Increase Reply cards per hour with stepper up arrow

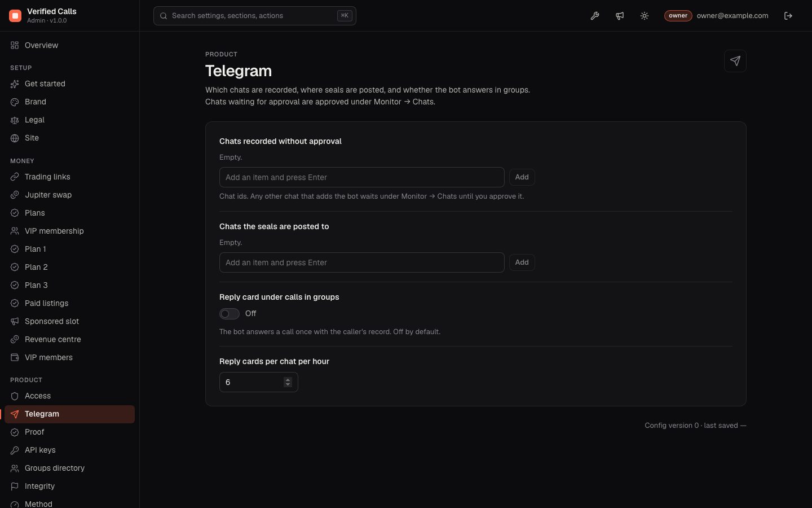point(288,380)
